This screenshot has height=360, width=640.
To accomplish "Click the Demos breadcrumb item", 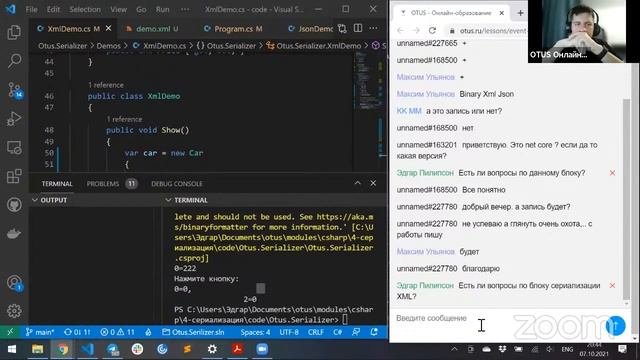I will [x=109, y=46].
